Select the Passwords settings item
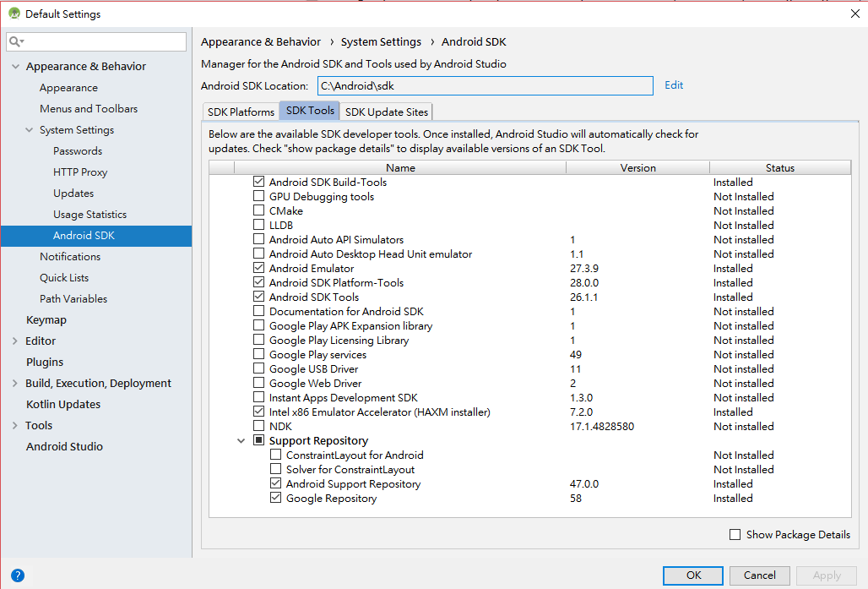Image resolution: width=868 pixels, height=589 pixels. (78, 150)
